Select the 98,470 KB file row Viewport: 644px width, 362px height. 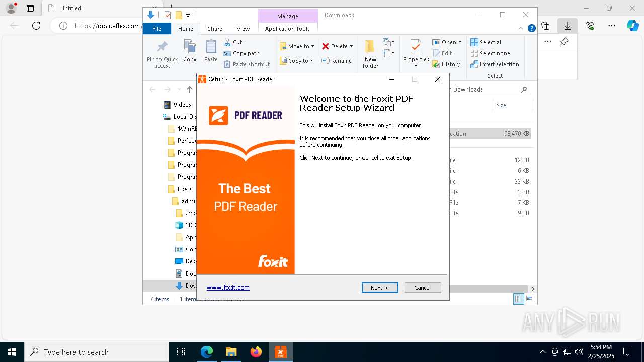(x=490, y=134)
